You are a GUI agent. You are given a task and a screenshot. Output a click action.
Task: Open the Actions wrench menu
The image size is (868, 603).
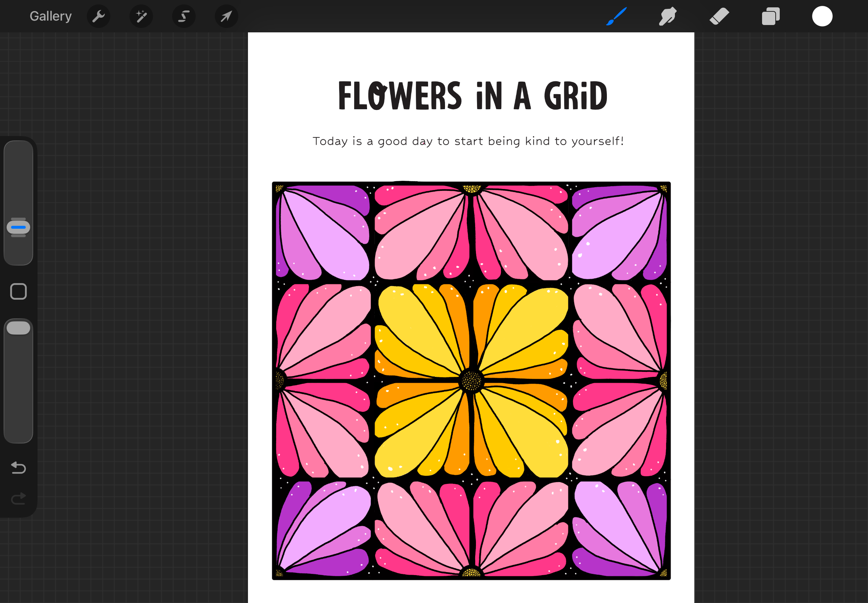(x=99, y=16)
